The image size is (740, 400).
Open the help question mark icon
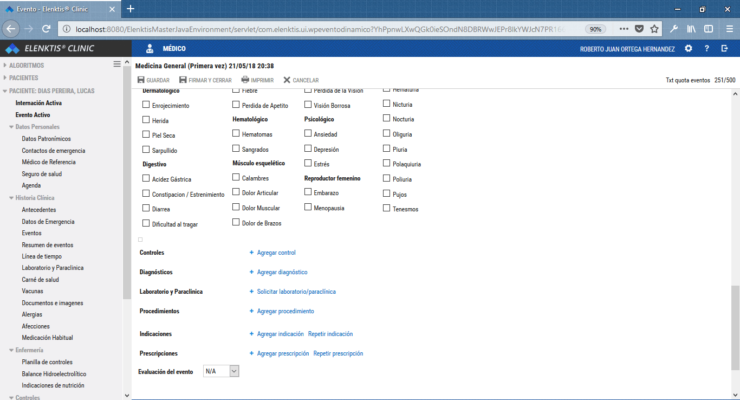tap(706, 48)
